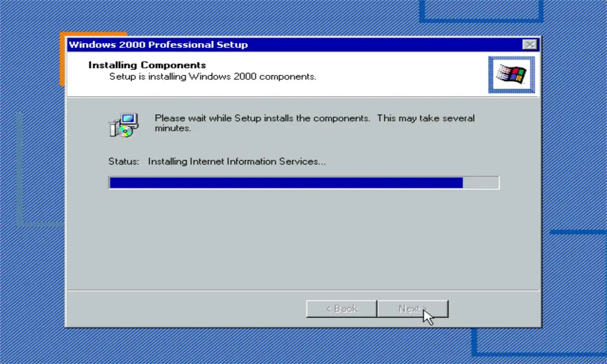Click the blue line at right edge of desktop
Viewport: 607px width, 364px height.
click(579, 232)
